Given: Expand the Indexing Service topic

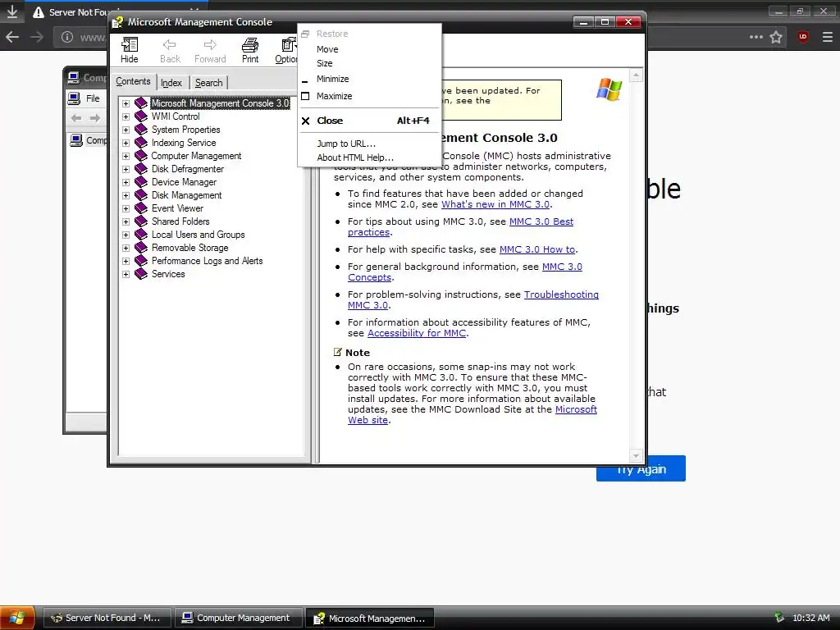Looking at the screenshot, I should tap(126, 143).
